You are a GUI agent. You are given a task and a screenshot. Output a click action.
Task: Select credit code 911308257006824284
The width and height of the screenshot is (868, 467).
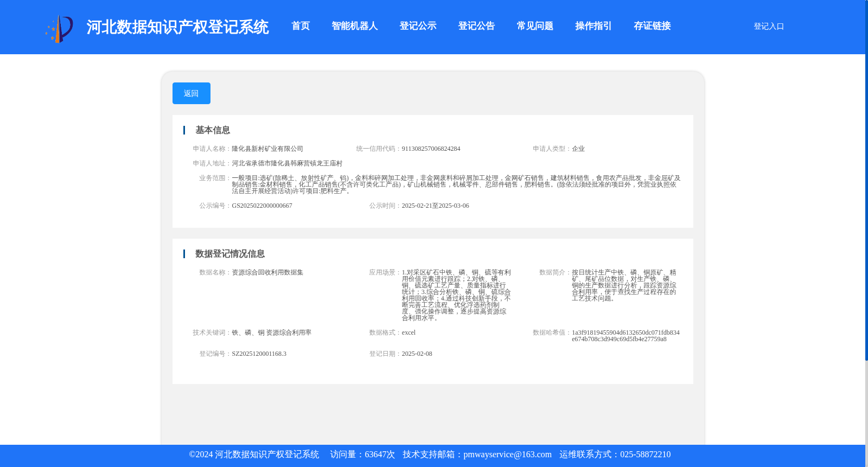[431, 149]
